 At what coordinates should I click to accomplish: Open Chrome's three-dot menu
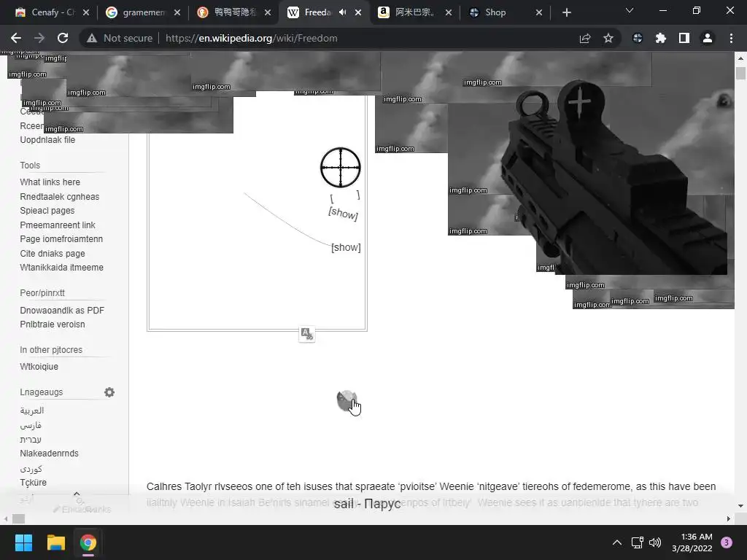[731, 38]
